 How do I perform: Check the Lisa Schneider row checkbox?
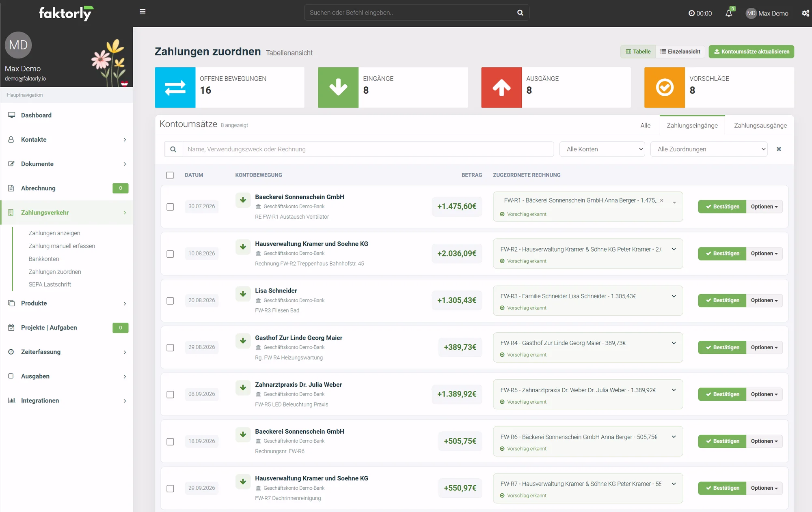(171, 301)
